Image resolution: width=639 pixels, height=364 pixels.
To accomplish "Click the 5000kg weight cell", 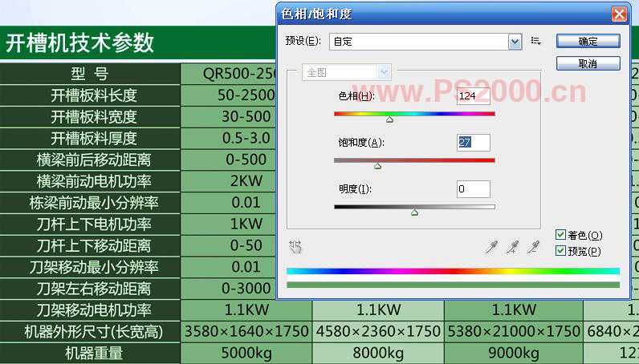I will click(x=246, y=353).
